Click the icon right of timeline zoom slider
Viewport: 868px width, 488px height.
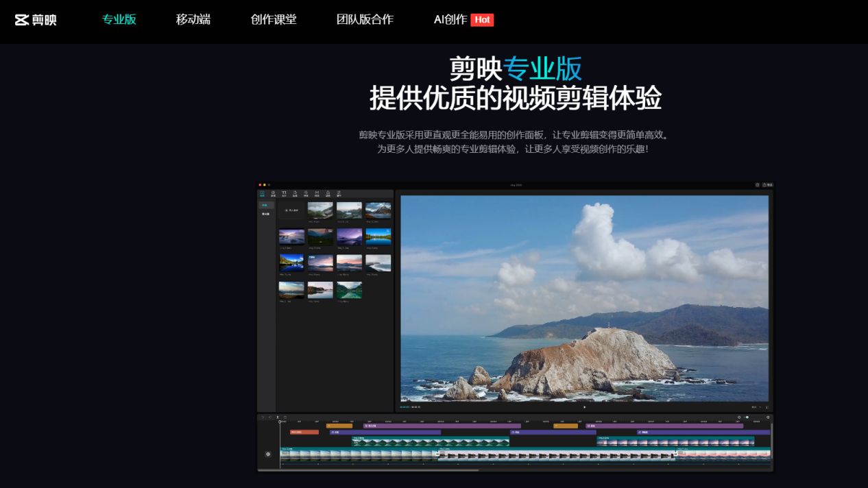click(768, 417)
